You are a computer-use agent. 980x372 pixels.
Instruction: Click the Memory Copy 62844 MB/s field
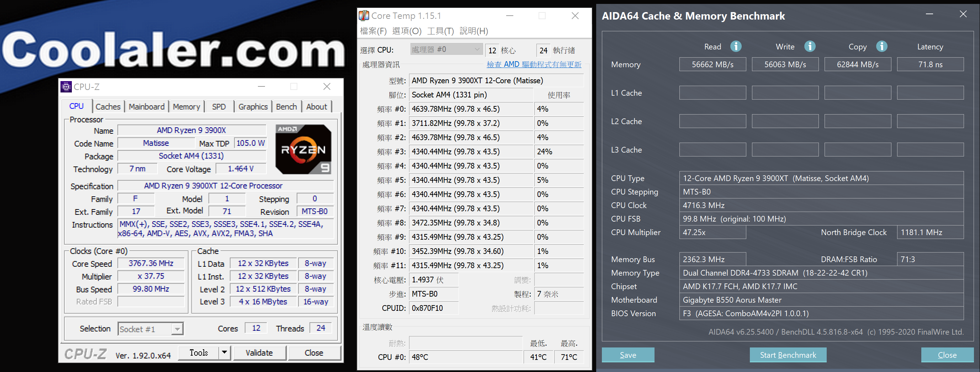pos(858,64)
